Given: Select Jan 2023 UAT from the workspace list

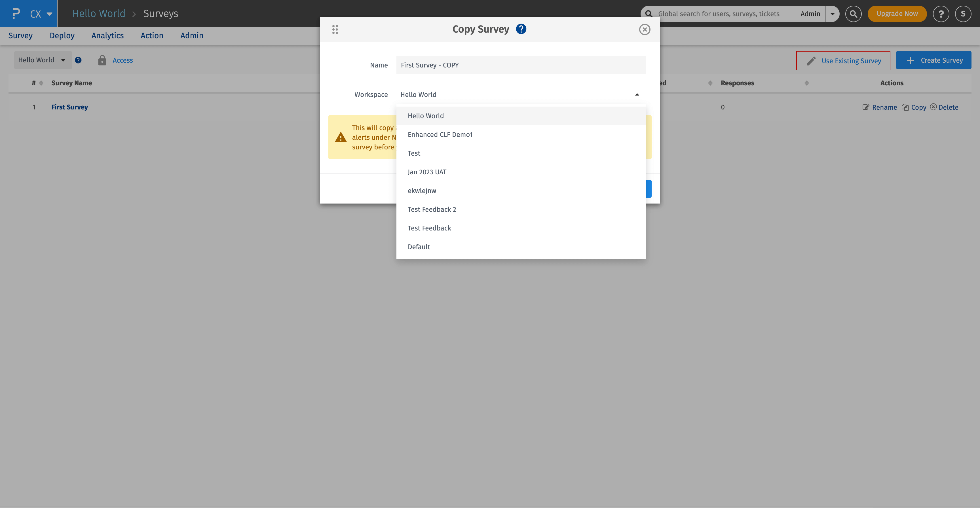Looking at the screenshot, I should coord(427,172).
